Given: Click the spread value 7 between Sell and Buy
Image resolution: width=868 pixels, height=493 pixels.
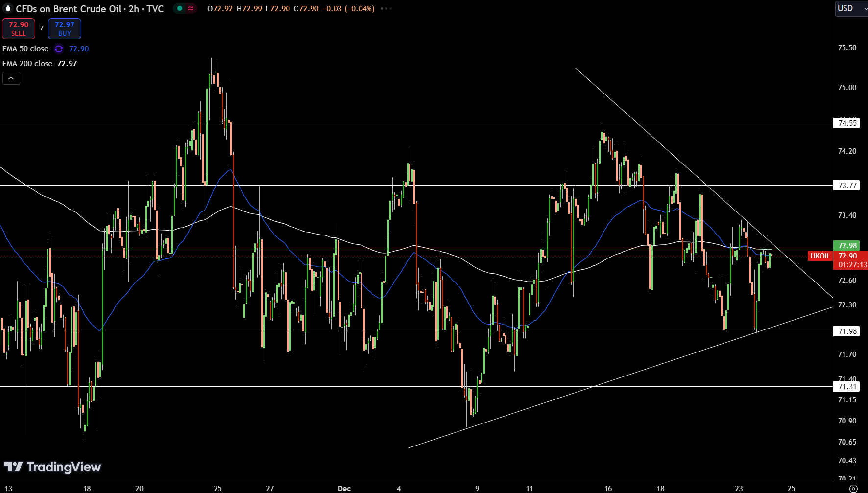Looking at the screenshot, I should pyautogui.click(x=42, y=28).
